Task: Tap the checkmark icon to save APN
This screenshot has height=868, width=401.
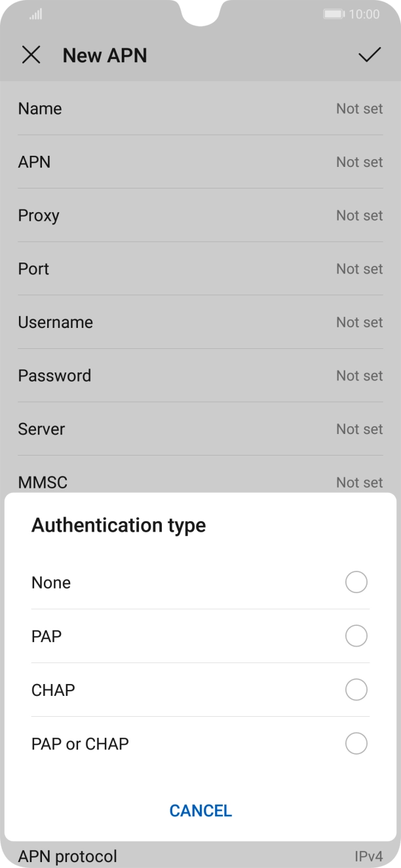Action: 370,56
